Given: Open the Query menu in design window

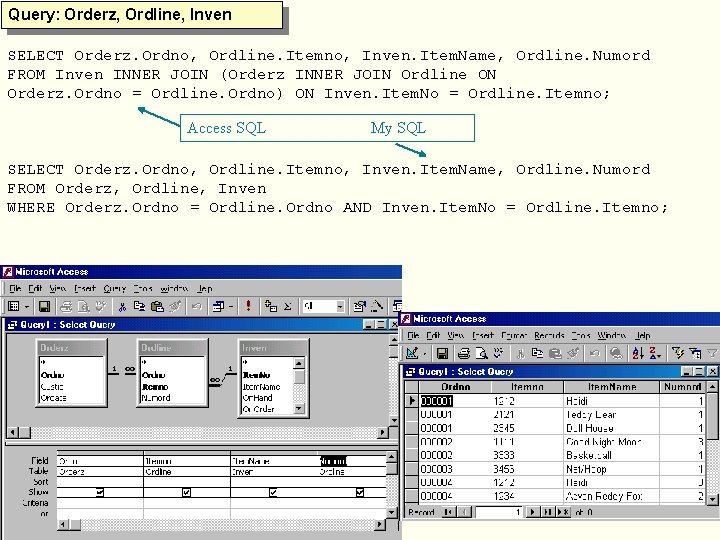Looking at the screenshot, I should pyautogui.click(x=114, y=288).
